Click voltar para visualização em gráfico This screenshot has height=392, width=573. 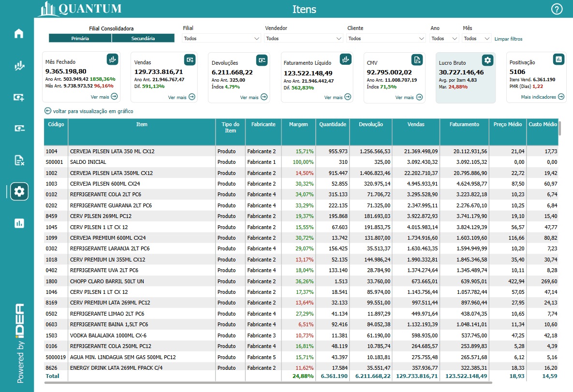point(89,111)
